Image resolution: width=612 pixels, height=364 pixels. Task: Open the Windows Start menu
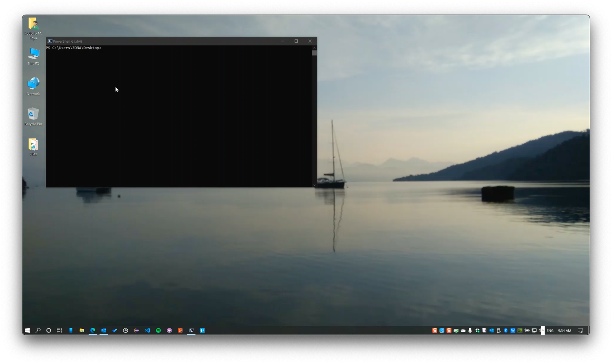(x=27, y=330)
